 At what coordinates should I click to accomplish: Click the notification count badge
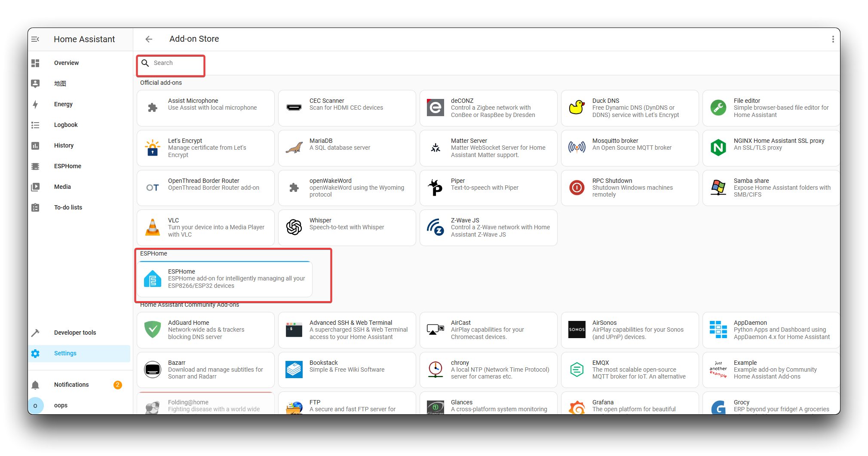click(117, 385)
